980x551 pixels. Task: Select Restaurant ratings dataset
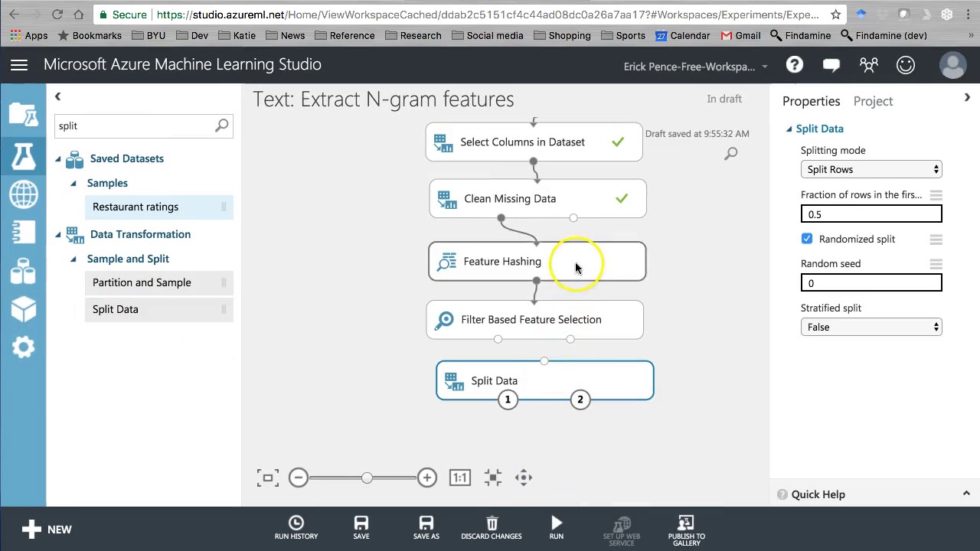point(158,207)
